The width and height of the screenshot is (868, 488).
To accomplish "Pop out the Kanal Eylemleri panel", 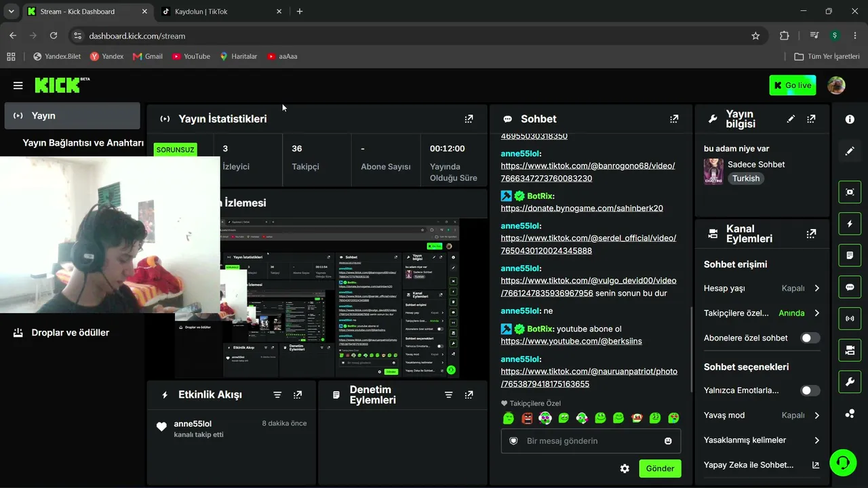I will click(811, 234).
